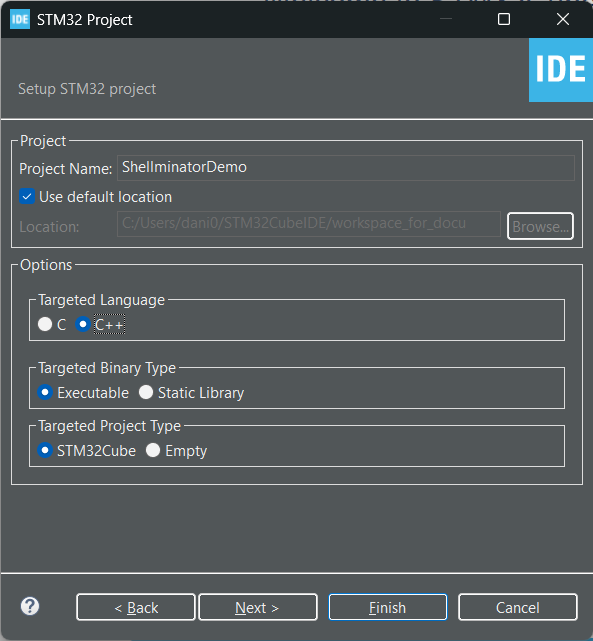Maximize the STM32 Project dialog window
The image size is (593, 641).
pos(503,19)
